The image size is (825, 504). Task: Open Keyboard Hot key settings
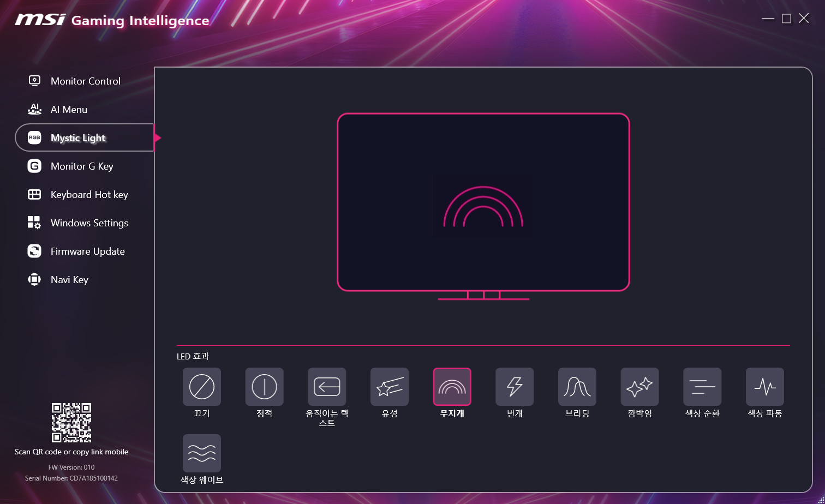tap(89, 195)
